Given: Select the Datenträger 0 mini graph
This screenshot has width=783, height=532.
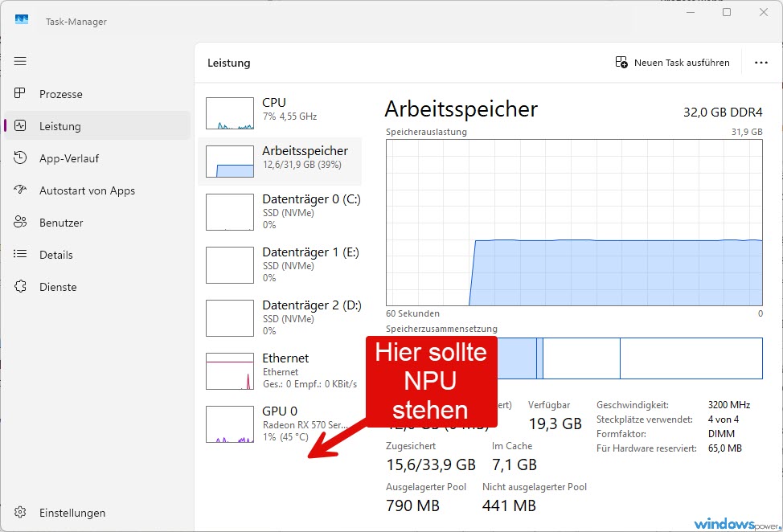Looking at the screenshot, I should pyautogui.click(x=230, y=212).
